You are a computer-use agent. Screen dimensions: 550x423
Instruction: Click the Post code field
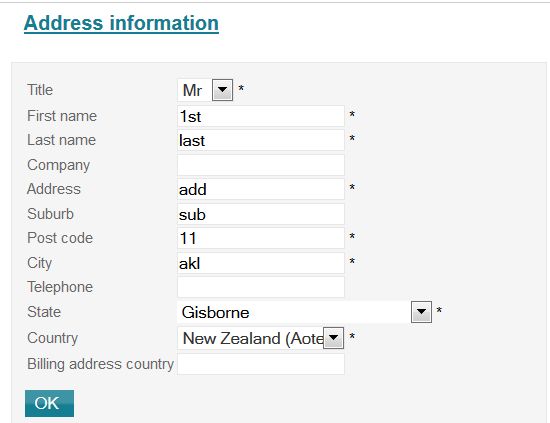(261, 238)
